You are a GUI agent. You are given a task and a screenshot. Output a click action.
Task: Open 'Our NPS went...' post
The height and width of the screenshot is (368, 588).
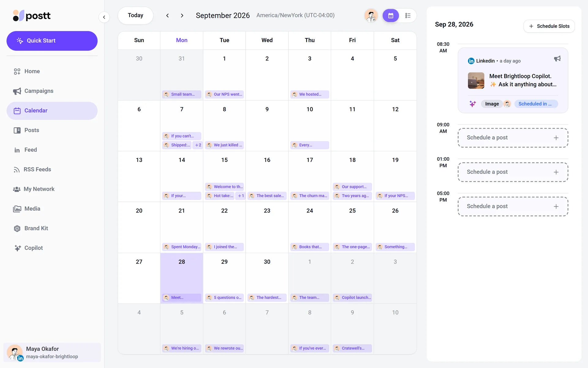pos(224,94)
